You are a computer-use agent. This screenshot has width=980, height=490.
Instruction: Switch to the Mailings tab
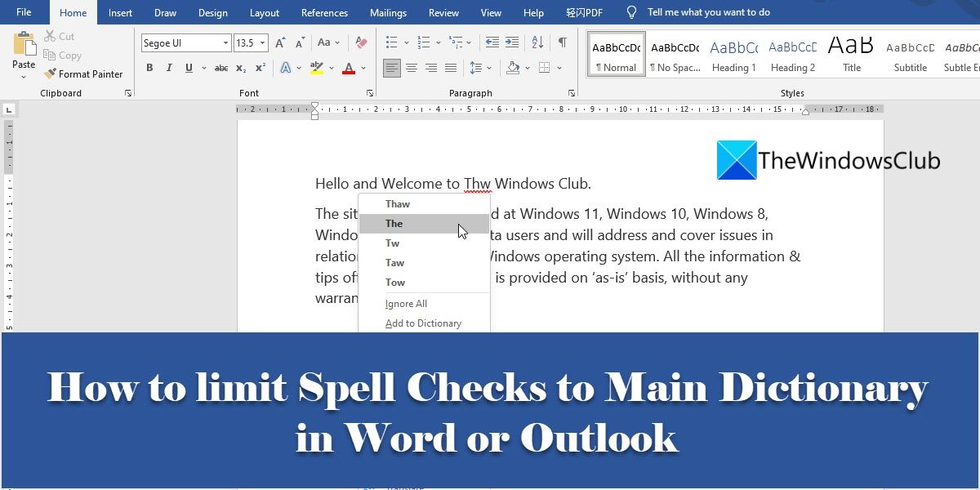(388, 12)
